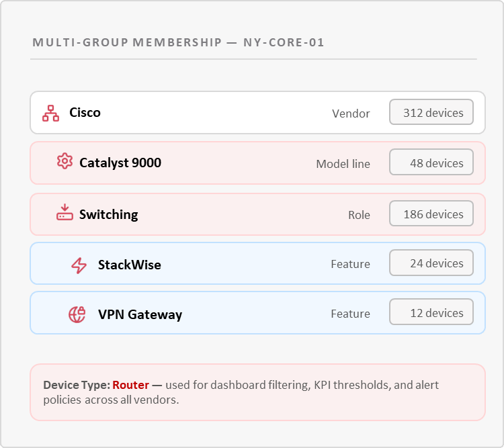
Task: Select the Cisco vendor group row
Action: click(x=202, y=113)
